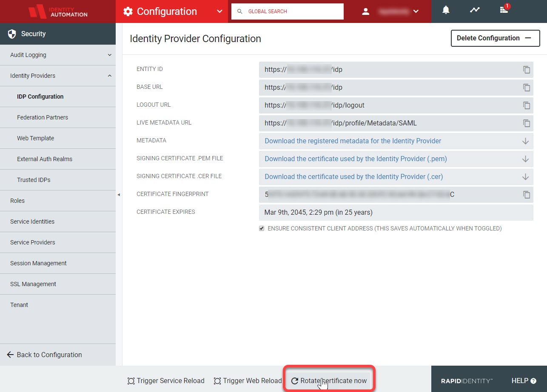Click the RapidIdentity logo

click(467, 381)
